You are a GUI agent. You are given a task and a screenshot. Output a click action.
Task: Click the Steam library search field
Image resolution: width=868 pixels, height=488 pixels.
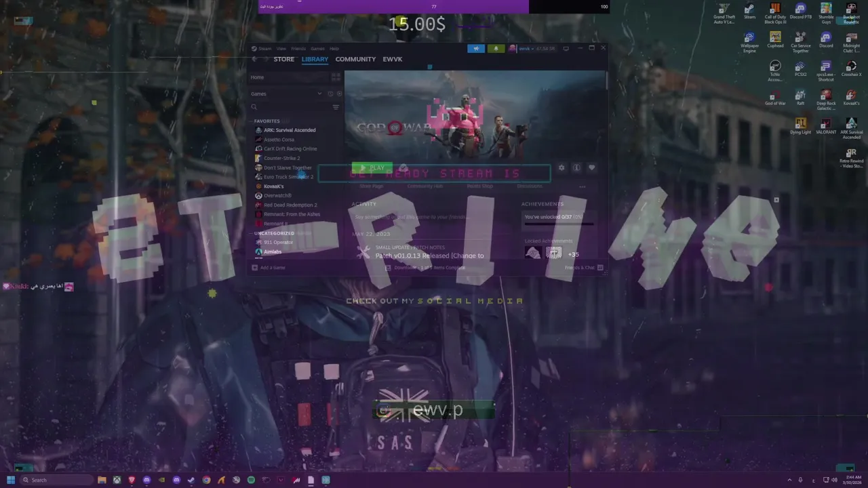coord(290,107)
